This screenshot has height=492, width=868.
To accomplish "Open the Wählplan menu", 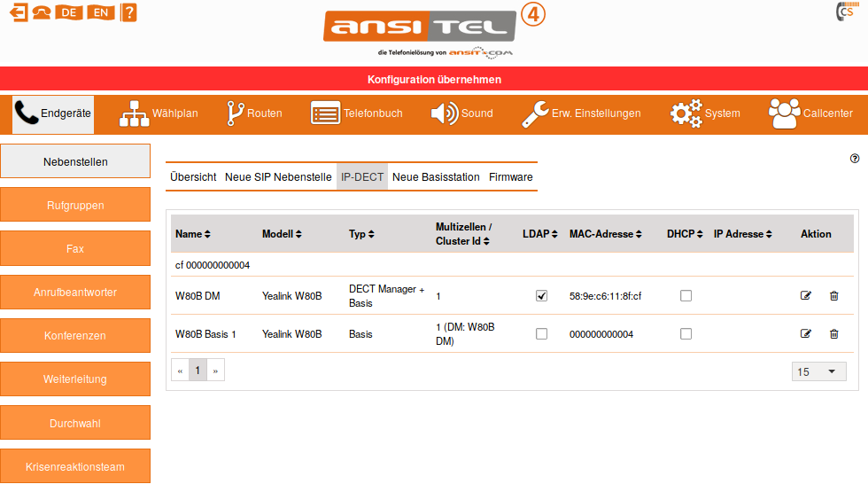I will pyautogui.click(x=159, y=113).
